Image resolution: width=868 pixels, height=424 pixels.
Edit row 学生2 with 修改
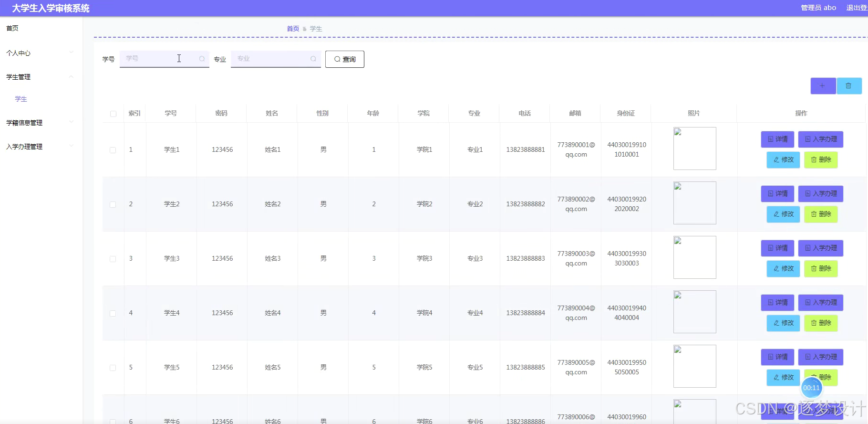tap(783, 214)
